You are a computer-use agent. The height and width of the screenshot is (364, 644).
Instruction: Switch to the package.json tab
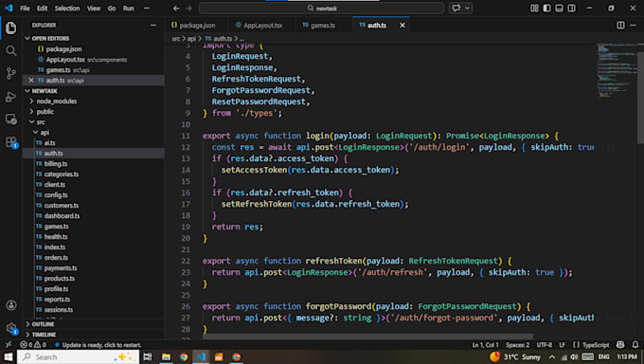click(197, 25)
